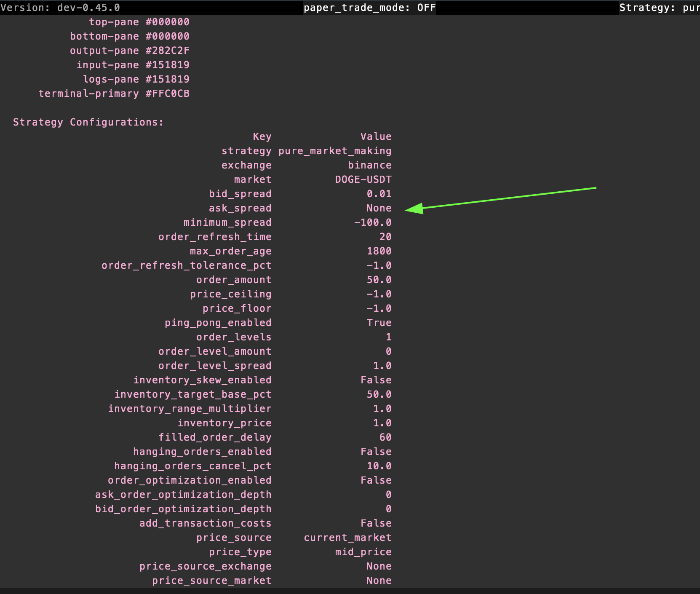Click the 'inventory_skew_enabled' key
Screen dimensions: 700x594
pos(203,380)
